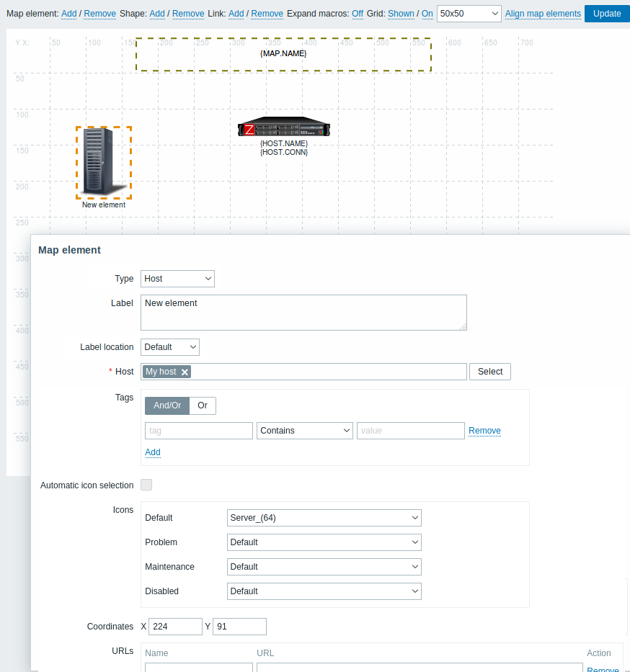Enable Automatic icon selection checkbox

pos(146,485)
